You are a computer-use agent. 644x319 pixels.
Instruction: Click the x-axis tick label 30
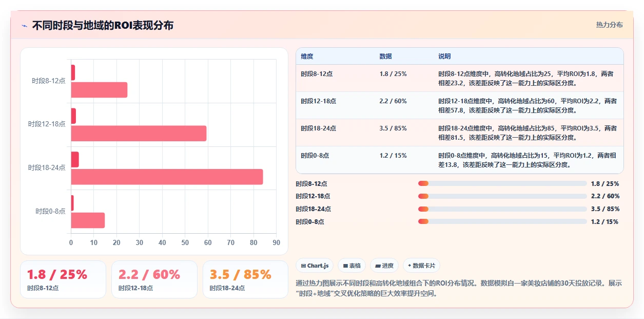click(140, 242)
